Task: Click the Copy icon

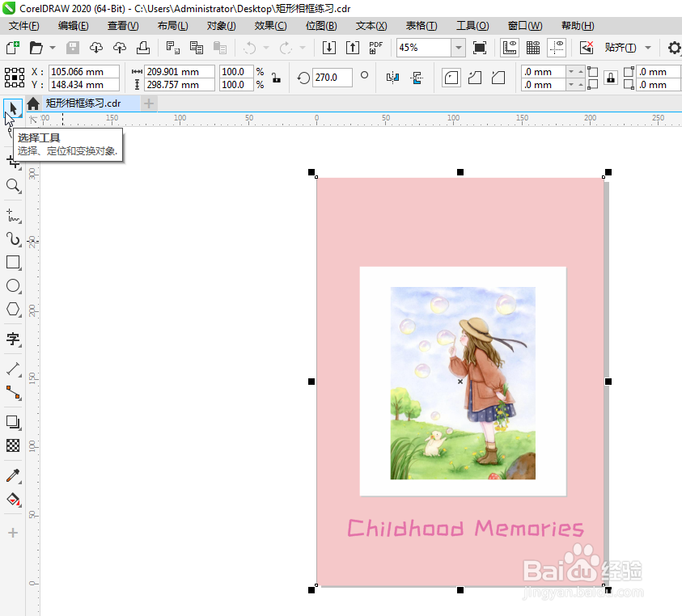Action: coord(196,48)
